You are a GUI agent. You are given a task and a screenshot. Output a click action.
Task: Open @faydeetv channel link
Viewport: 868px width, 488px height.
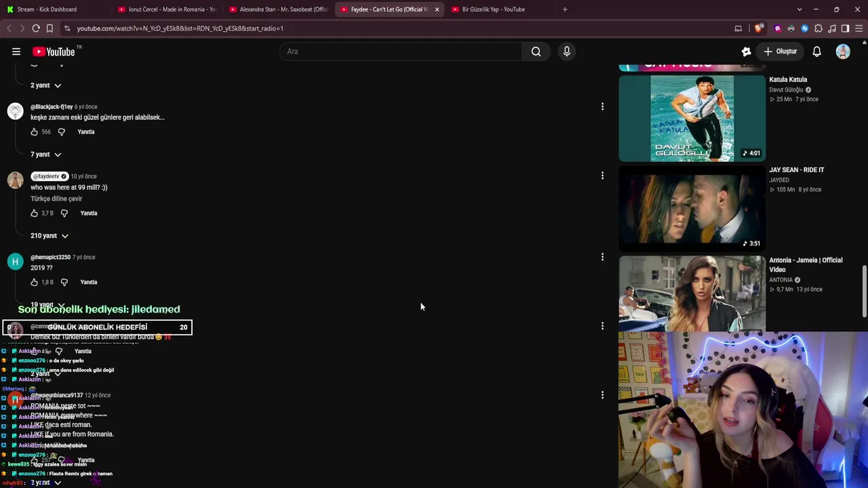click(50, 176)
